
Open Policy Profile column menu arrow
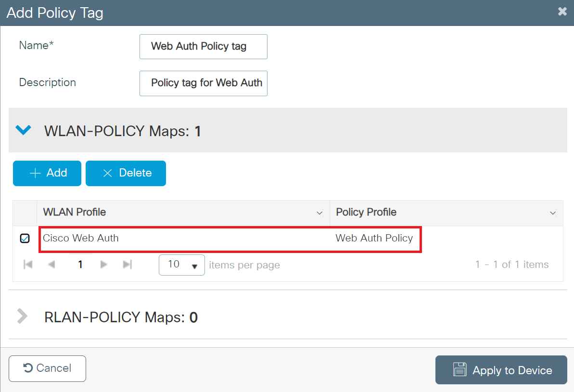[x=553, y=213]
